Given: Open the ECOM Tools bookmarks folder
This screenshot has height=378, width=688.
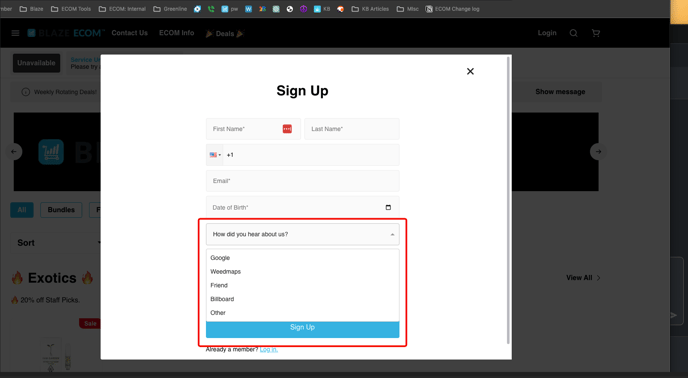Looking at the screenshot, I should tap(71, 9).
